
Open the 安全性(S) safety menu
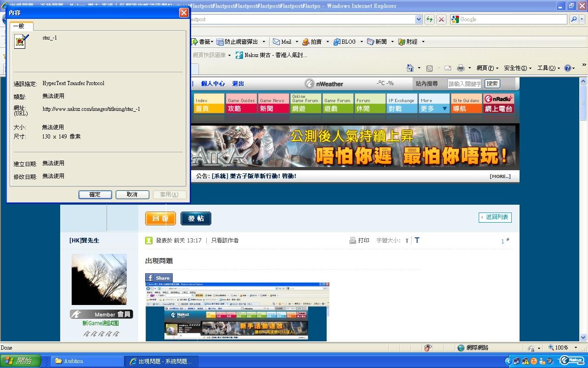pyautogui.click(x=517, y=68)
